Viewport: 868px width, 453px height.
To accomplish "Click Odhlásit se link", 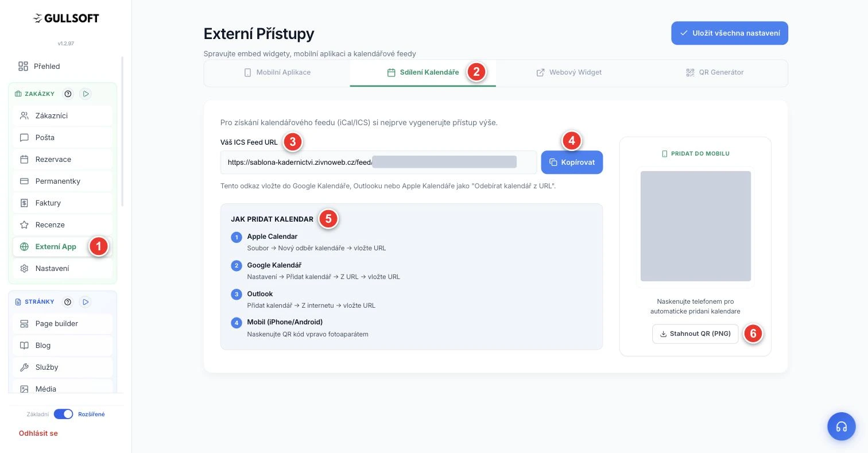I will tap(38, 433).
